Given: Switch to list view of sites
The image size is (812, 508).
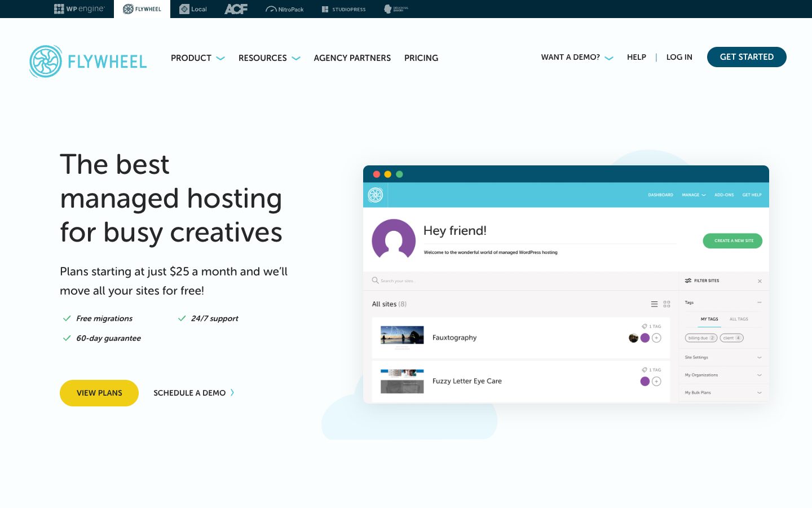Looking at the screenshot, I should [654, 304].
